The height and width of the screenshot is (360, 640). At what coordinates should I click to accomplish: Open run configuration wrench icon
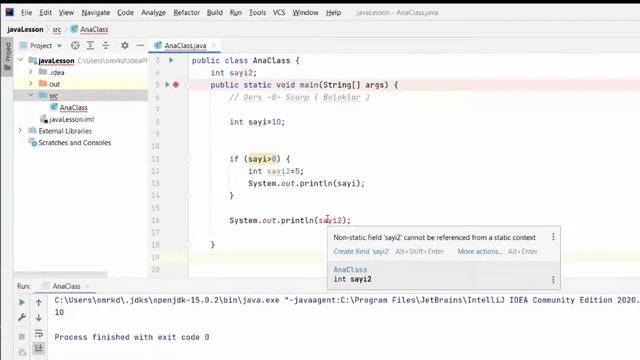click(x=22, y=317)
